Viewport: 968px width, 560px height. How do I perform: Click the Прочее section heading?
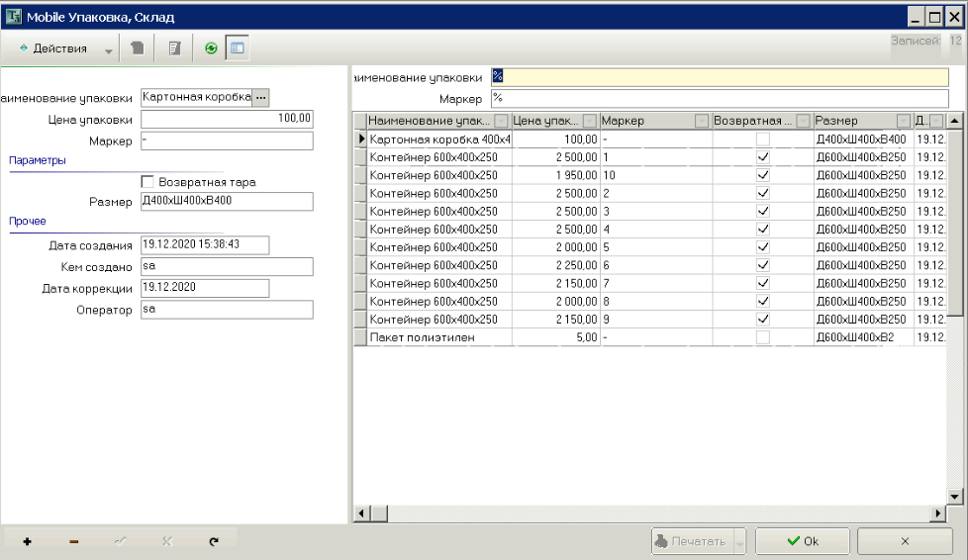[28, 221]
